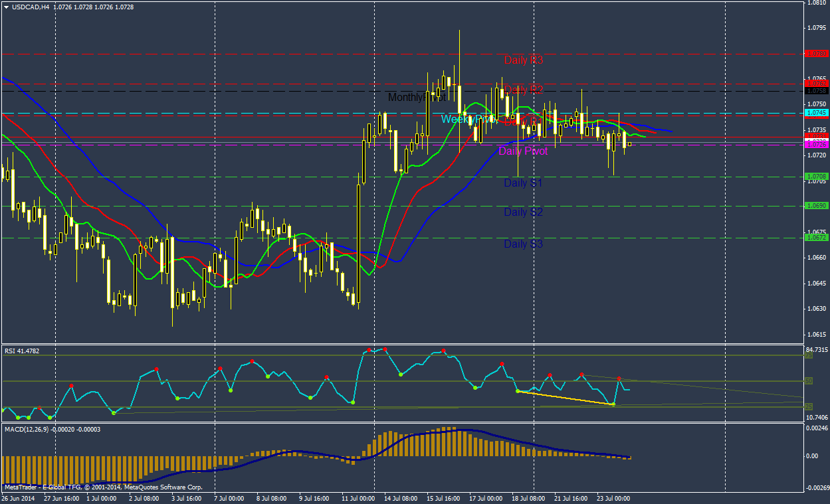Image resolution: width=830 pixels, height=504 pixels.
Task: Open the USDCAD,H4 chart dropdown arrow
Action: (x=6, y=7)
